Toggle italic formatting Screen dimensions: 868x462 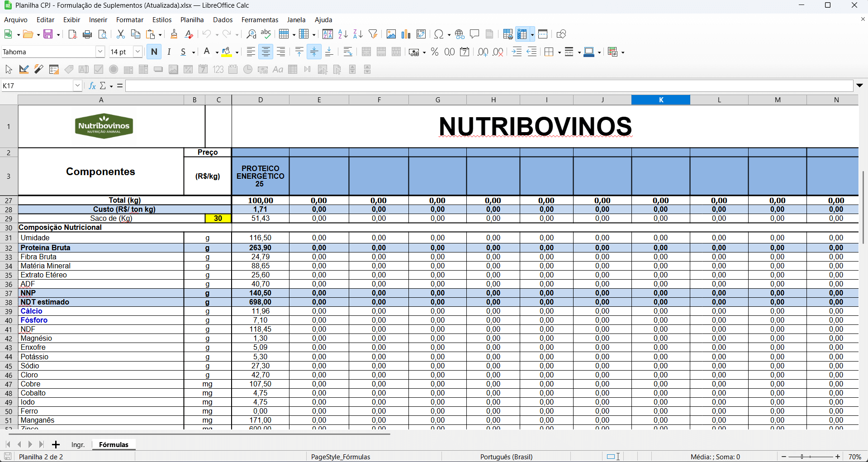(169, 52)
